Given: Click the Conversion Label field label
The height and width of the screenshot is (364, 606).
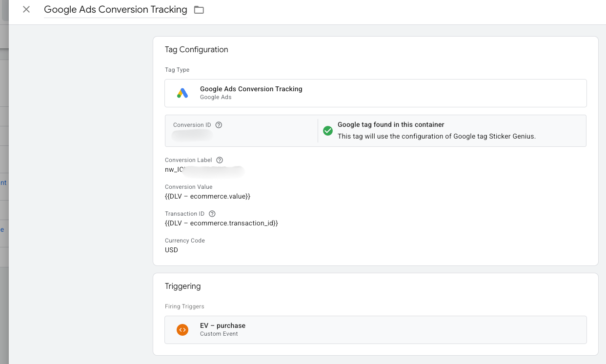Looking at the screenshot, I should (x=188, y=160).
